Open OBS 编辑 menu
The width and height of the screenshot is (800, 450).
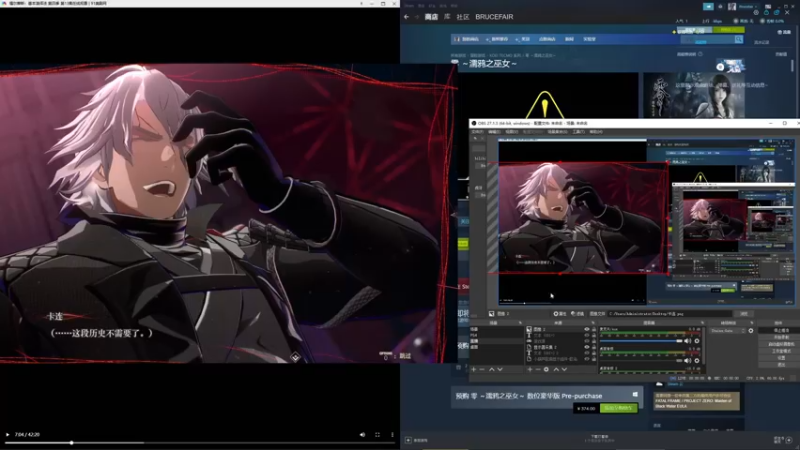coord(494,132)
